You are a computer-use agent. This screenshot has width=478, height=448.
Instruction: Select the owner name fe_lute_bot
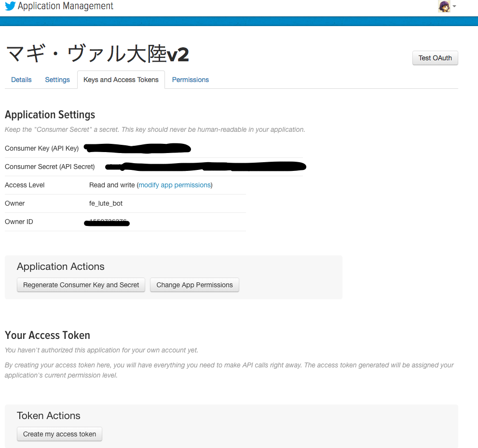106,203
